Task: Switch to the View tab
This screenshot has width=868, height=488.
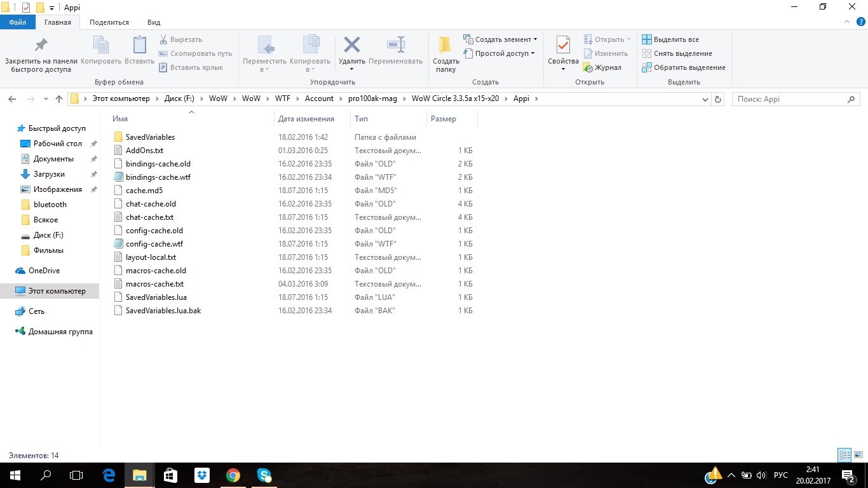Action: pos(154,22)
